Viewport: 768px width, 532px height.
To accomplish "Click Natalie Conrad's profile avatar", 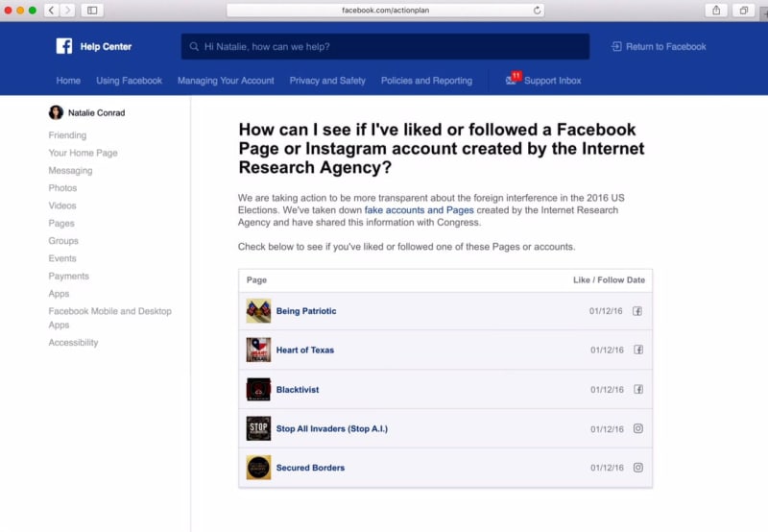I will (56, 112).
